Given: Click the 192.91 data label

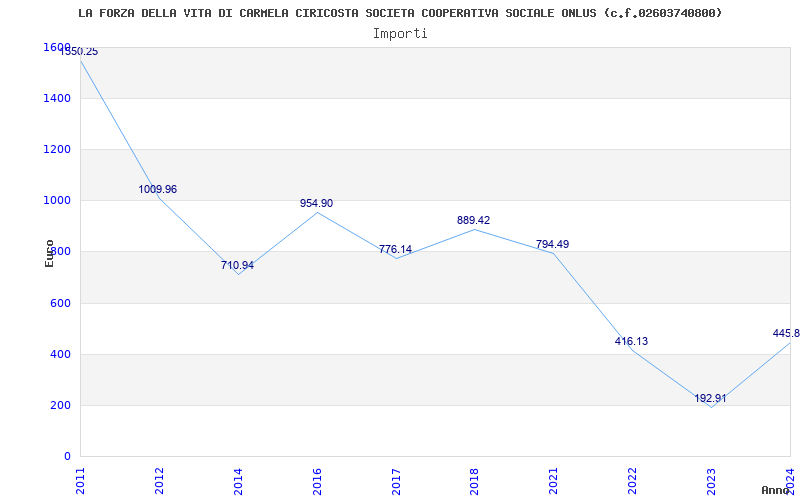Looking at the screenshot, I should click(x=710, y=398).
